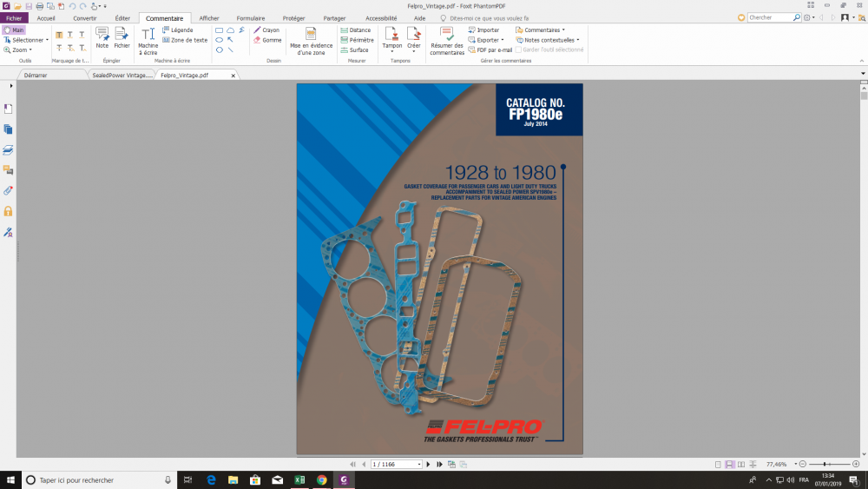Select the Main (hand) tool
Viewport: 868px width, 489px height.
point(14,30)
